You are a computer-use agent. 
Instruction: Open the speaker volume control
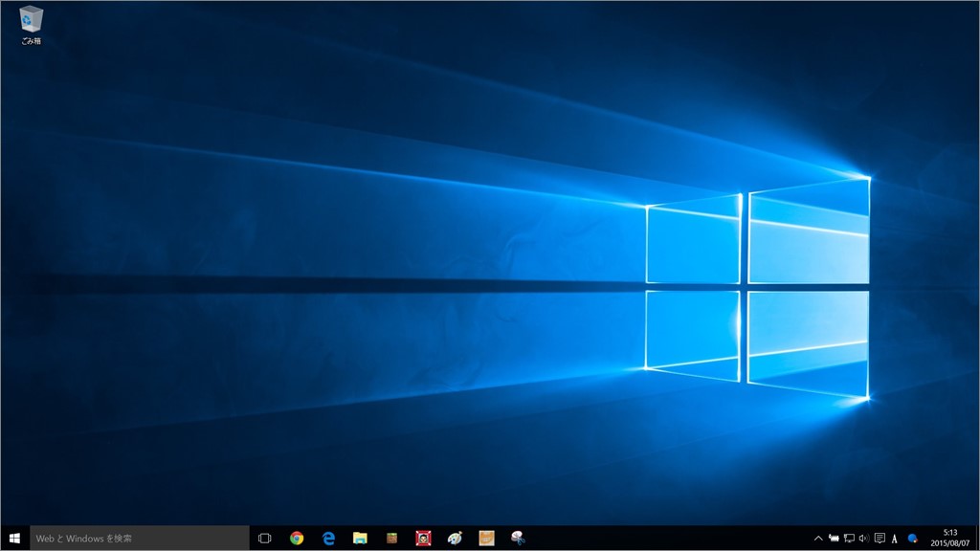(863, 539)
